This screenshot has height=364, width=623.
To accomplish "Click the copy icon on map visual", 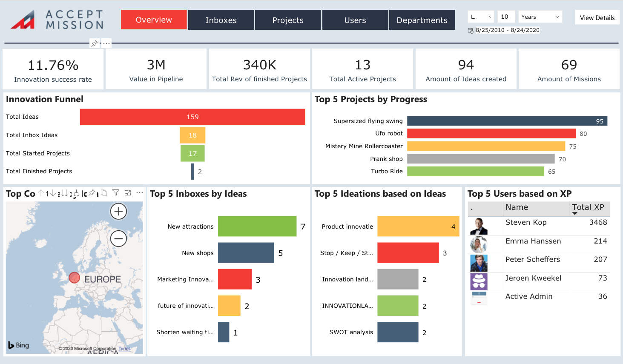I will pyautogui.click(x=104, y=193).
